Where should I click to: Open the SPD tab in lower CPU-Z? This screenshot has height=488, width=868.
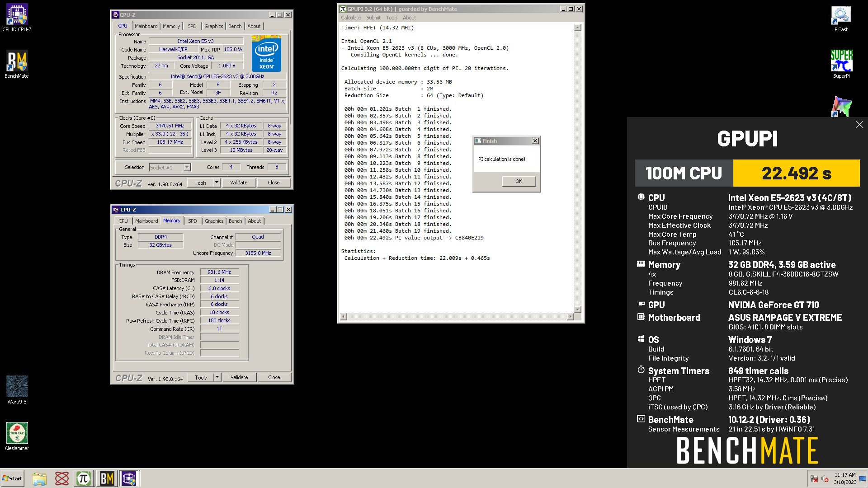(x=193, y=221)
